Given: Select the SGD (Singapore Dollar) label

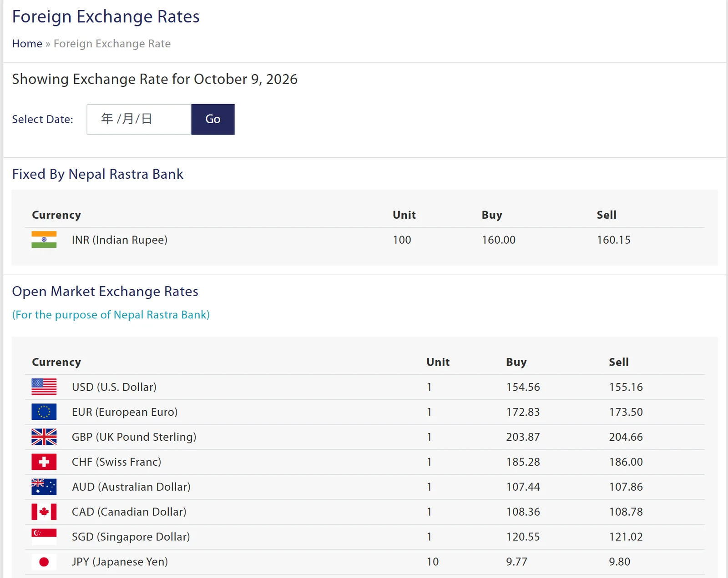Looking at the screenshot, I should (131, 537).
